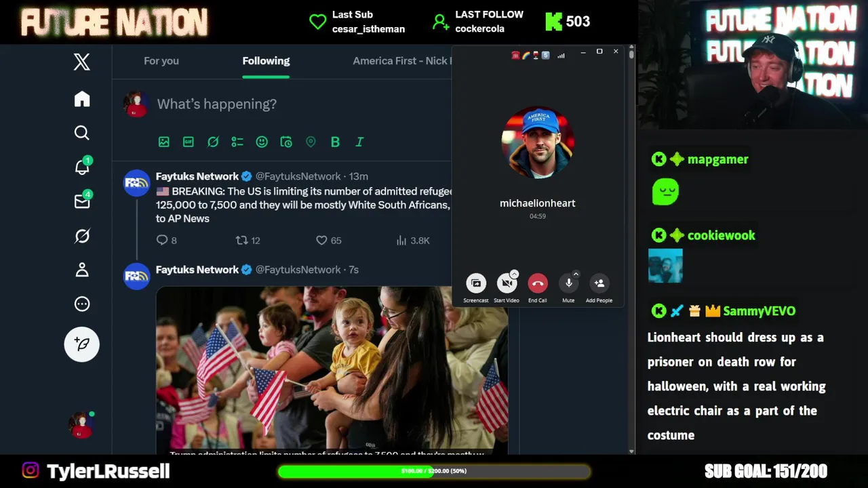
Task: Like the post with 65 likes
Action: [329, 240]
